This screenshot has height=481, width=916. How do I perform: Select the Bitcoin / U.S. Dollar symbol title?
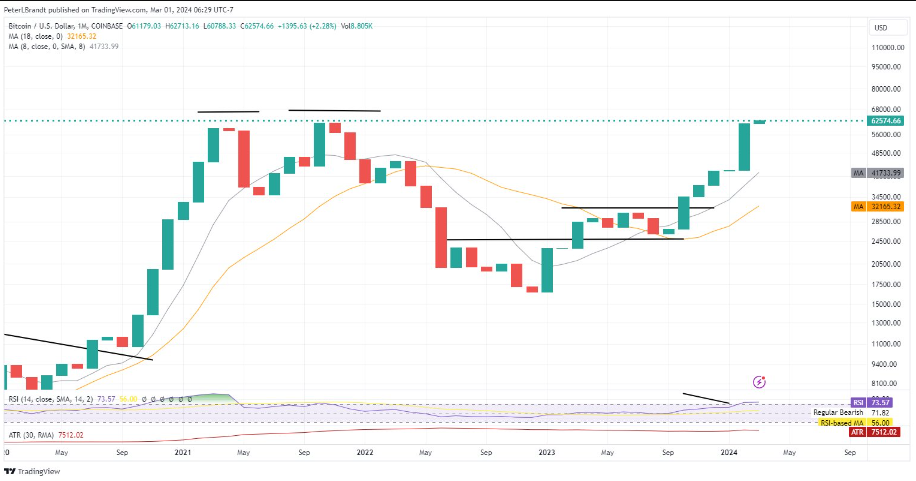coord(66,26)
